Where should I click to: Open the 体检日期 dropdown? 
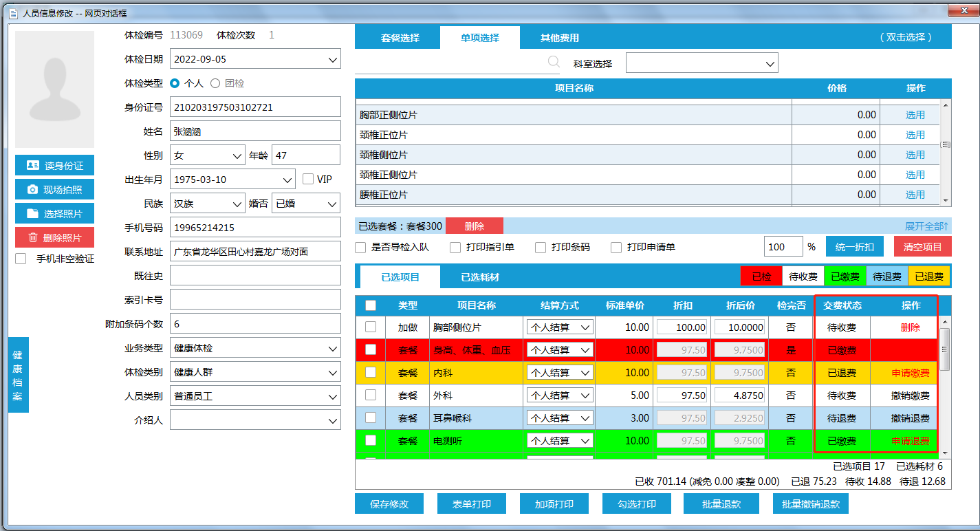333,59
